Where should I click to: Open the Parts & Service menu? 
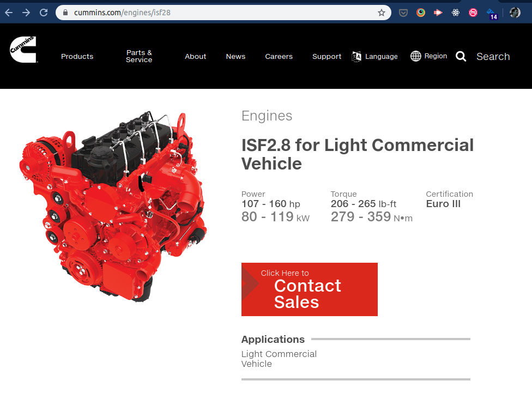(x=139, y=56)
